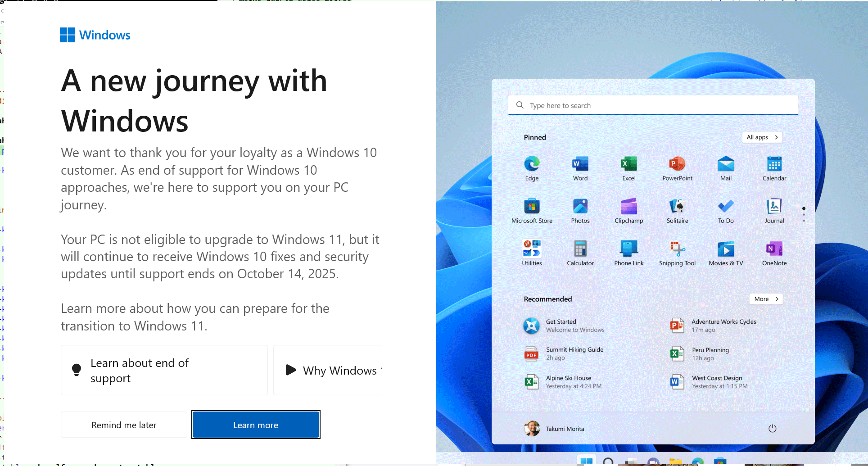Click the Recommended section heading
This screenshot has height=466, width=868.
pyautogui.click(x=548, y=299)
